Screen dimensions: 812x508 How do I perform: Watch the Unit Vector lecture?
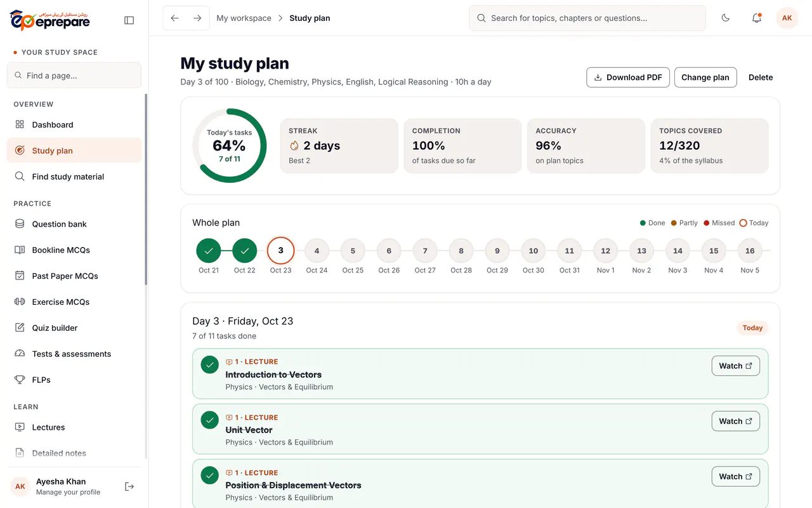pos(736,421)
